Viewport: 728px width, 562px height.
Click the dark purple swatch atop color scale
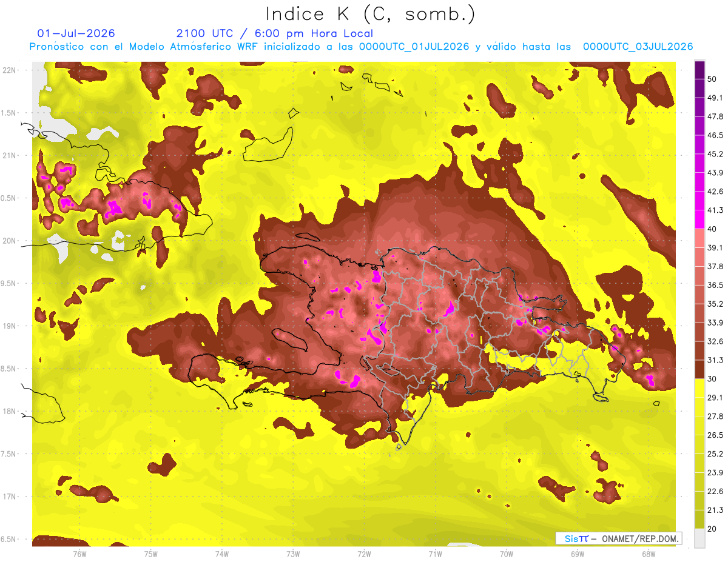[x=699, y=70]
